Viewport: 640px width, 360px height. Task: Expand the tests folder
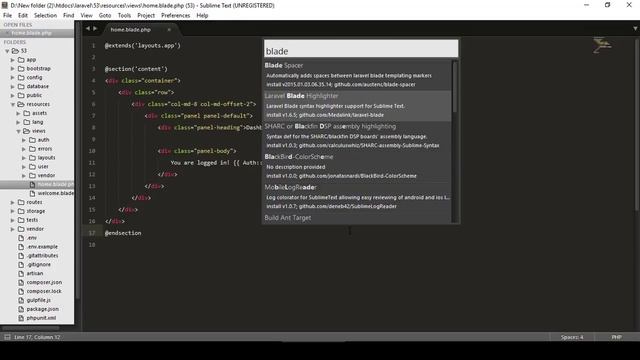coord(13,220)
